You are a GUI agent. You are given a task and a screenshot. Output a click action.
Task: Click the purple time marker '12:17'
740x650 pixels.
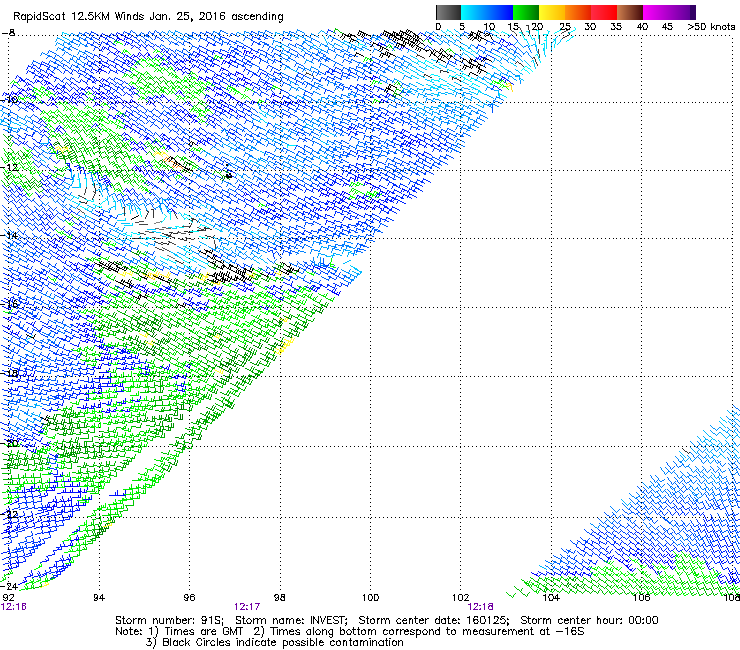point(247,607)
